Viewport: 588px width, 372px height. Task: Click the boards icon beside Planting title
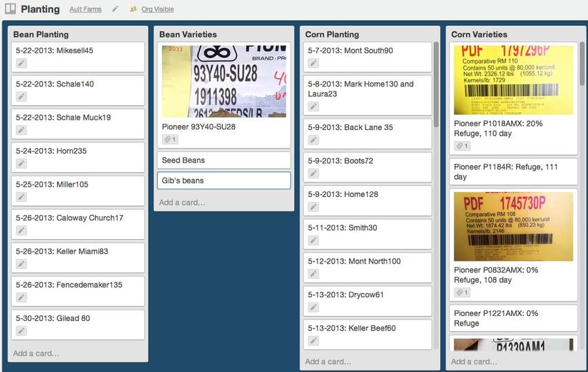[10, 8]
